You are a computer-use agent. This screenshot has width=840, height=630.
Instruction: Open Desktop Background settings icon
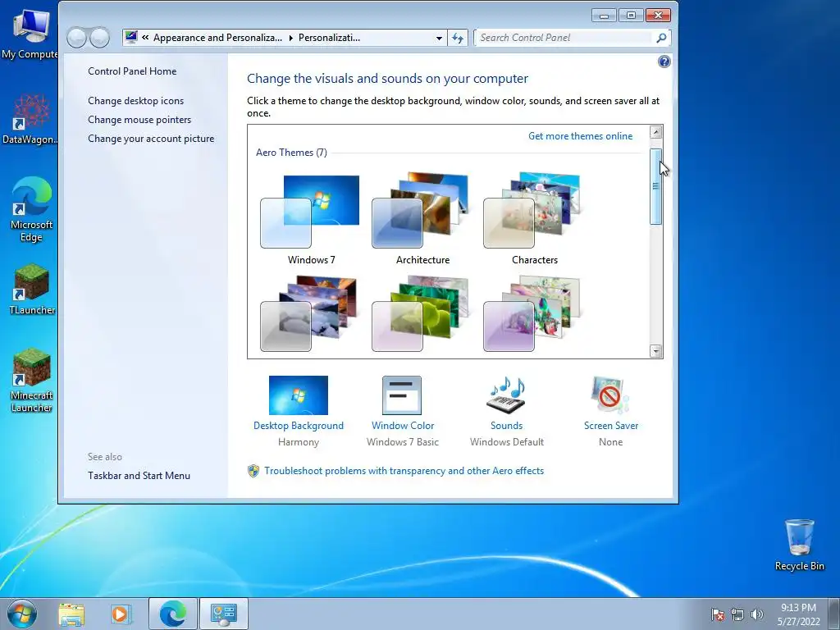click(299, 395)
